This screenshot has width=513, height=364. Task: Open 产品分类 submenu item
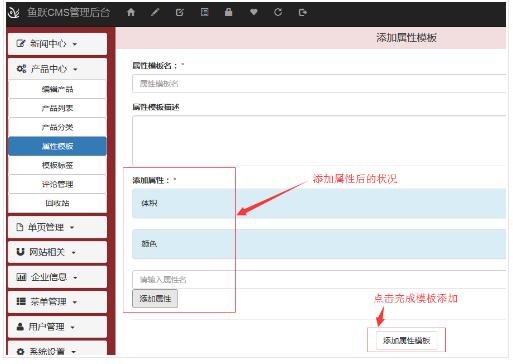pos(57,127)
